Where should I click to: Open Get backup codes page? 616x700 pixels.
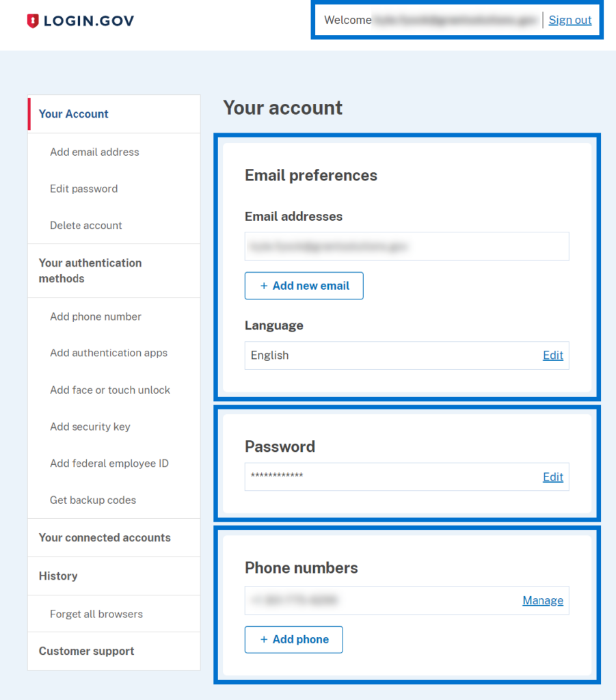coord(95,500)
